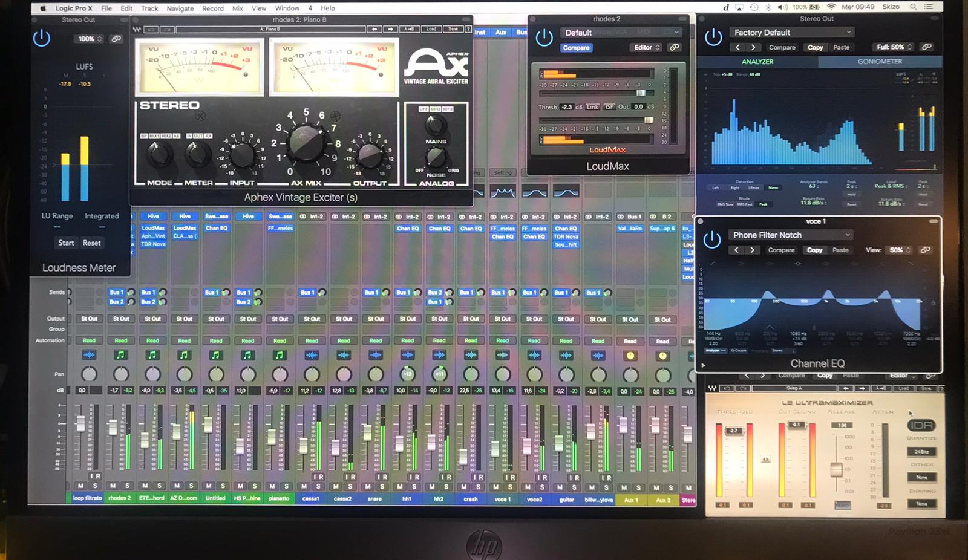
Task: Toggle Link in the LoudMax plugin
Action: [x=592, y=106]
